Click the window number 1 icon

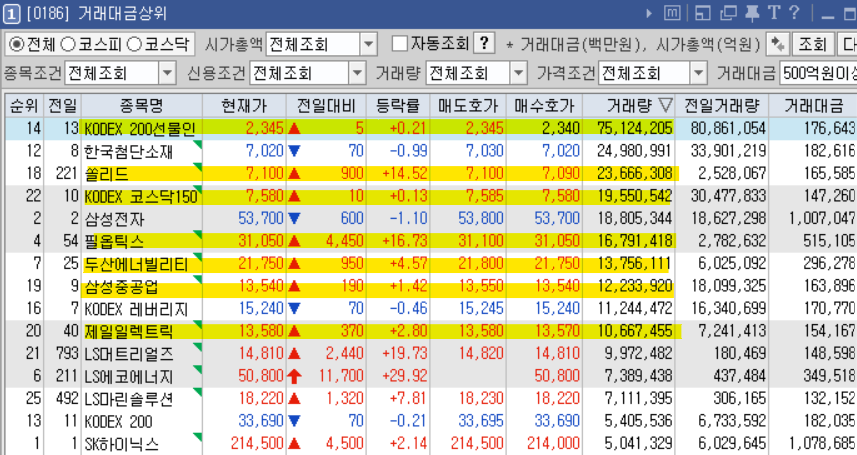(11, 13)
